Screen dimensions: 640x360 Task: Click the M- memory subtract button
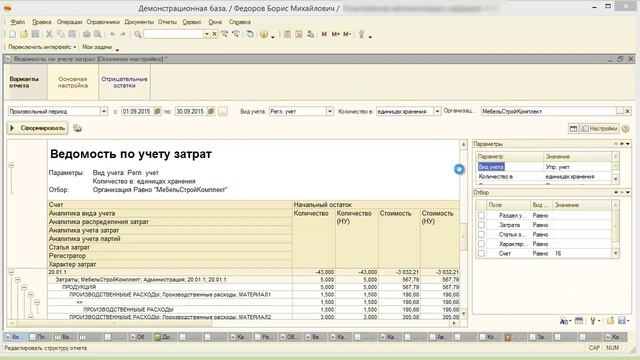[347, 34]
